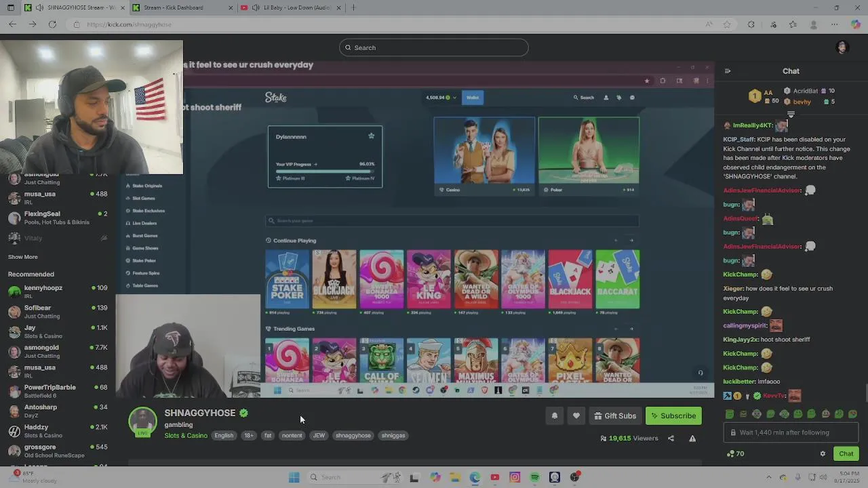Open kennyhoopz channel in sidebar
The height and width of the screenshot is (488, 868).
tap(58, 291)
